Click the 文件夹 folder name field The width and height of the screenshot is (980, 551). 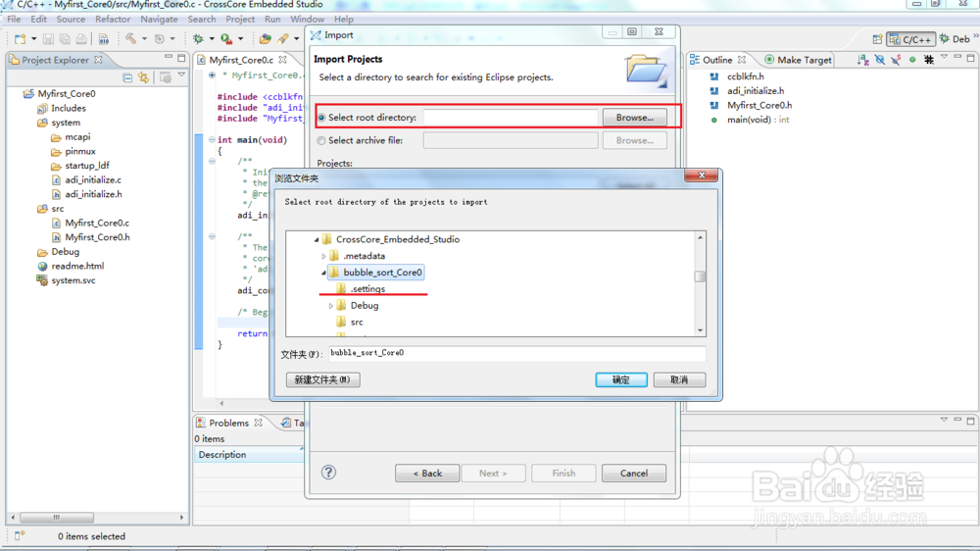point(517,353)
